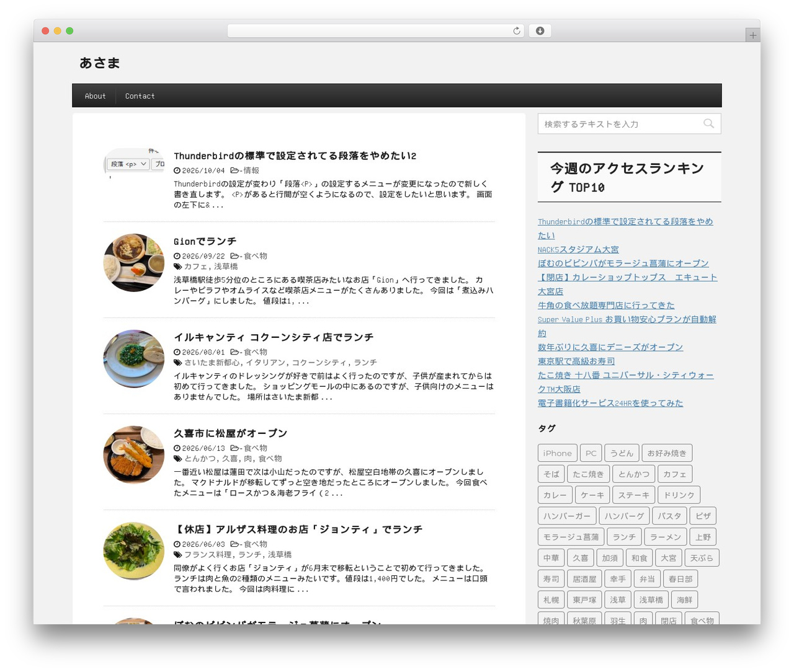Select the ハンバーガー tag button

click(567, 516)
